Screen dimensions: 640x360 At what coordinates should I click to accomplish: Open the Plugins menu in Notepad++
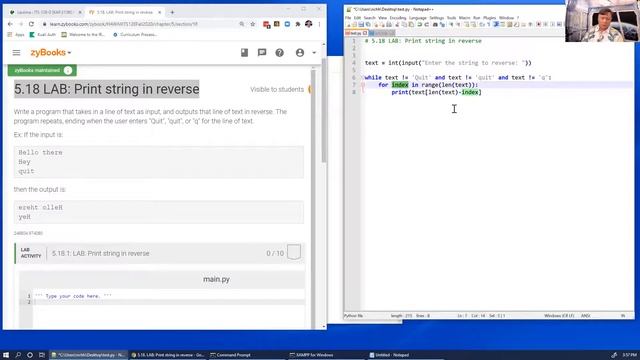489,18
